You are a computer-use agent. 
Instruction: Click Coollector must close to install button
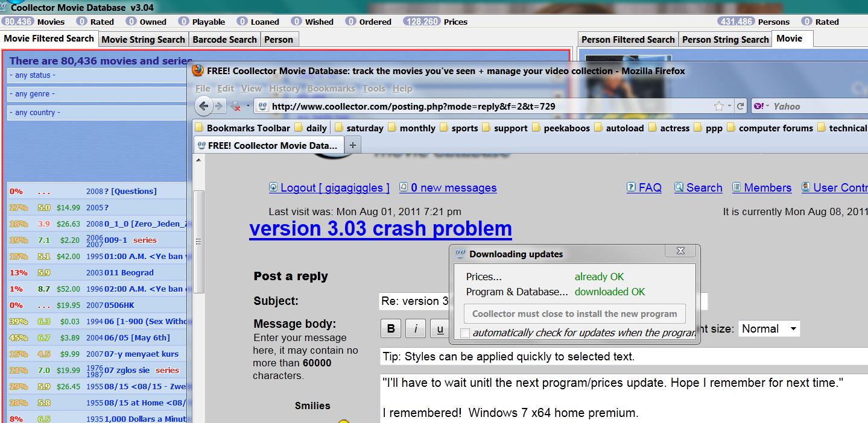point(575,314)
